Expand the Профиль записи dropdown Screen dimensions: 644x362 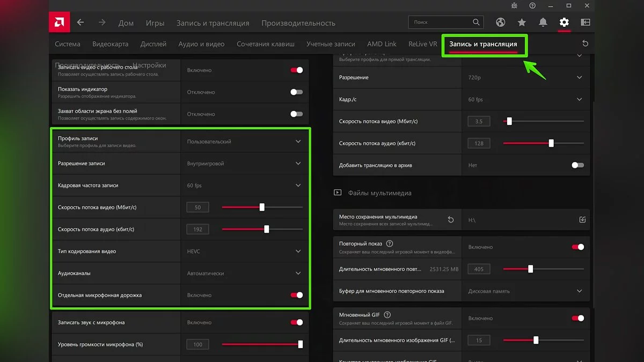pos(298,142)
